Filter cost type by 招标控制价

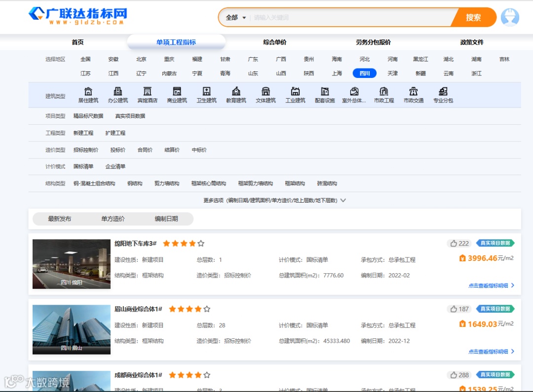point(86,150)
